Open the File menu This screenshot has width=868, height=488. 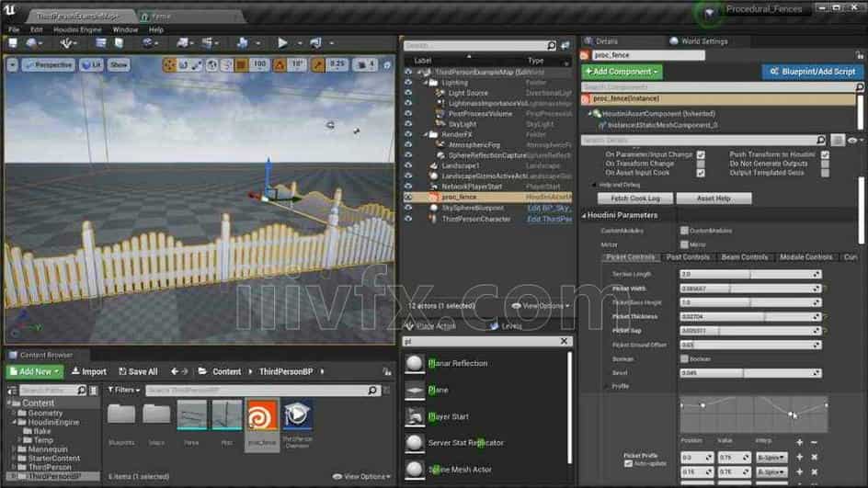tap(14, 29)
